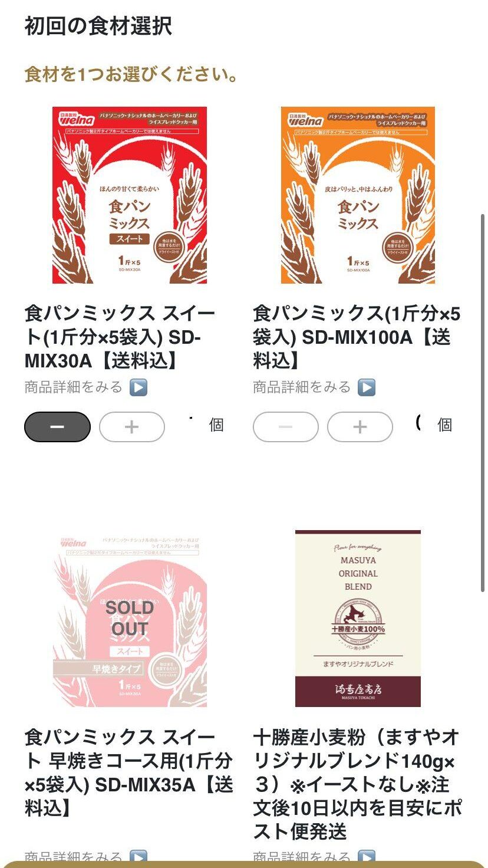The image size is (488, 868).
Task: Increase quantity of 食パンミックス スイート SD-MIX30A
Action: point(132,427)
